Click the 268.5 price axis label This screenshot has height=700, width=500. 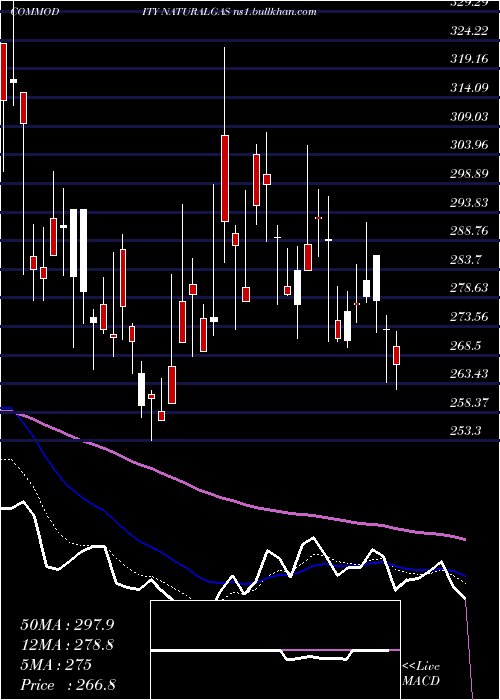[x=466, y=346]
